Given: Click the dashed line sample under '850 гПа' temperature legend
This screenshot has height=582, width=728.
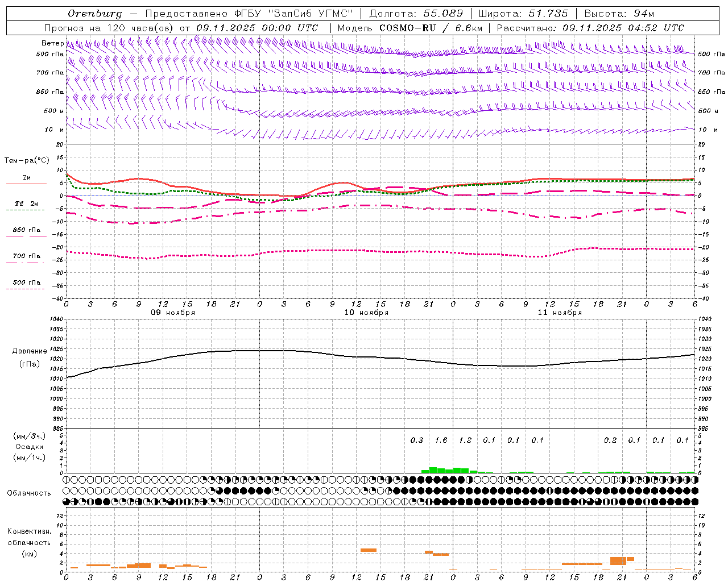Looking at the screenshot, I should (x=26, y=235).
